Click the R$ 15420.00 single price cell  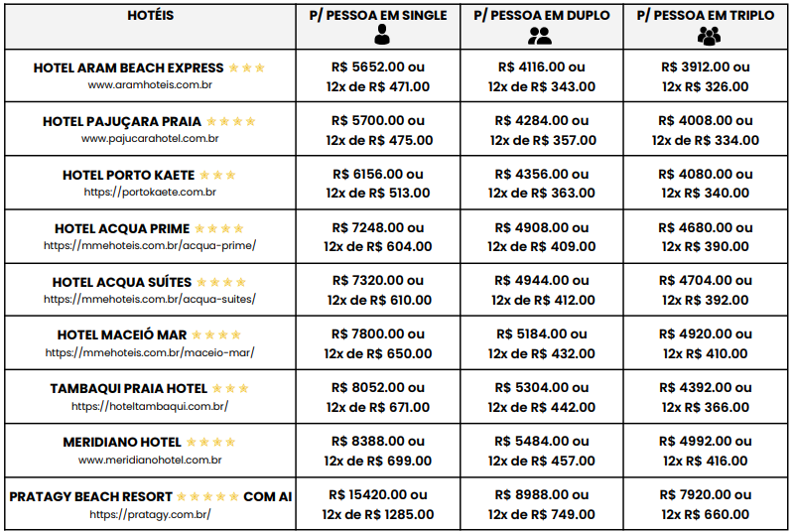coord(378,494)
